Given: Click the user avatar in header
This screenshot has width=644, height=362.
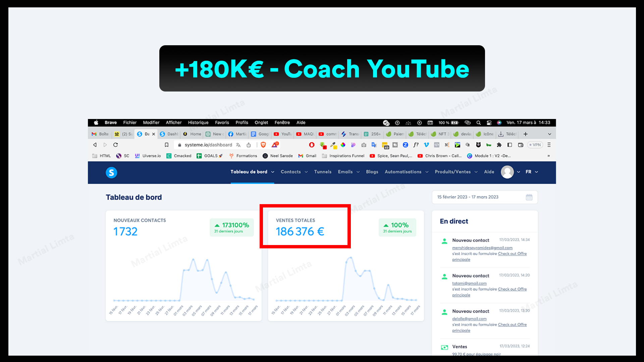Looking at the screenshot, I should [507, 172].
